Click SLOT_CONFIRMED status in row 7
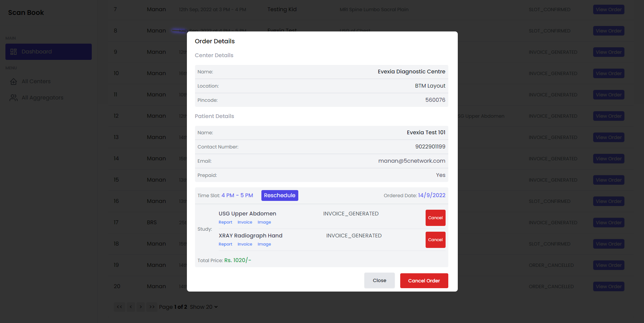This screenshot has height=323, width=644. tap(550, 9)
